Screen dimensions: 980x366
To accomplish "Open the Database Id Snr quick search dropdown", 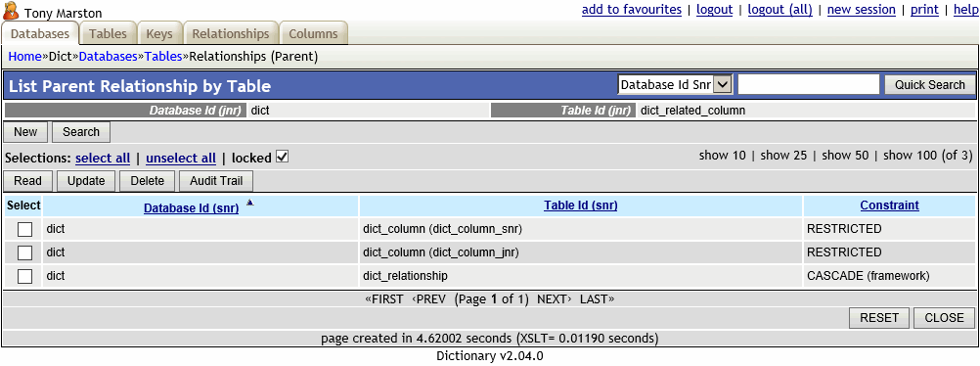I will 675,84.
